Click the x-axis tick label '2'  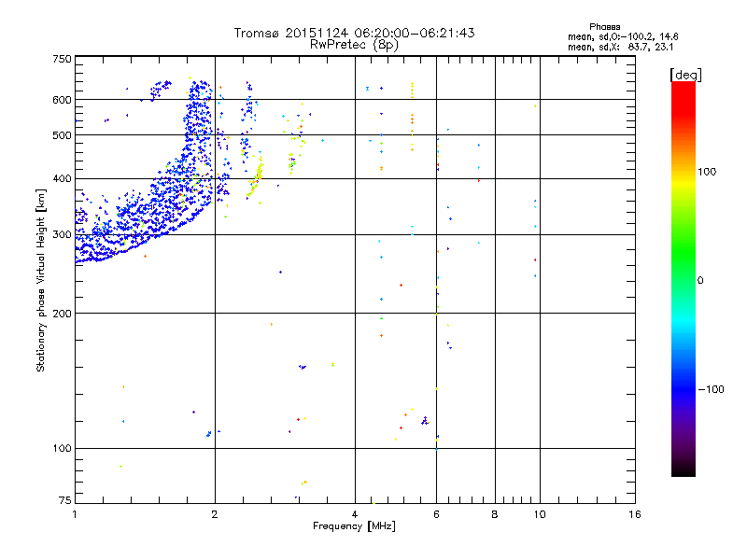pyautogui.click(x=215, y=514)
